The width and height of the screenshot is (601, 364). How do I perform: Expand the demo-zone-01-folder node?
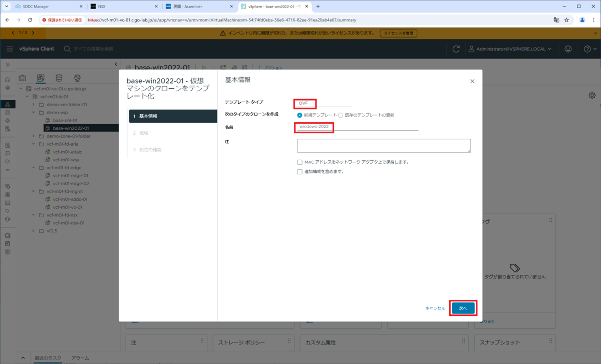(x=34, y=136)
